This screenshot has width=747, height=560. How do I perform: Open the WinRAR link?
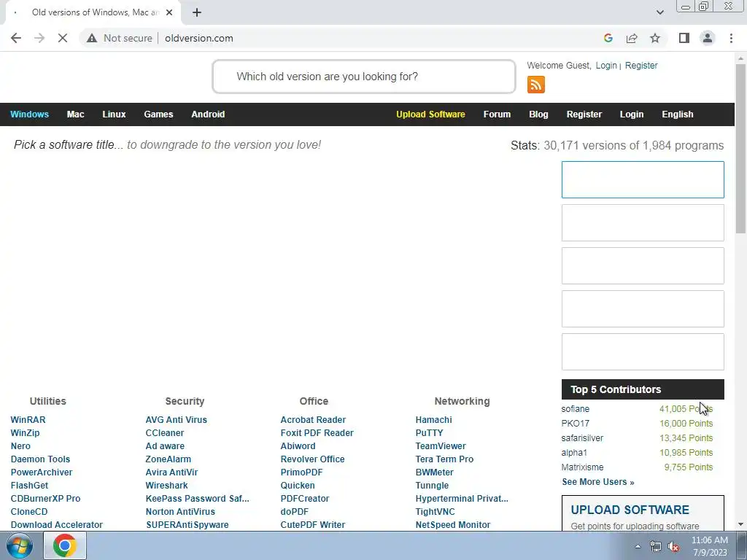(28, 419)
